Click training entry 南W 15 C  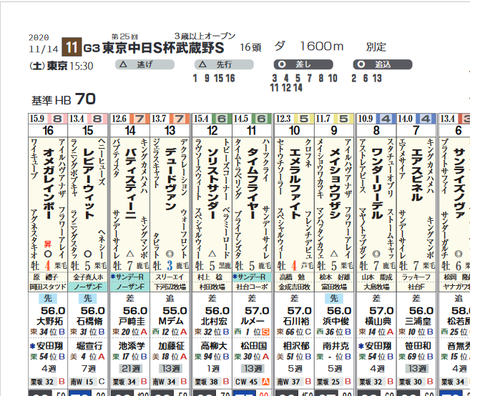(x=88, y=381)
